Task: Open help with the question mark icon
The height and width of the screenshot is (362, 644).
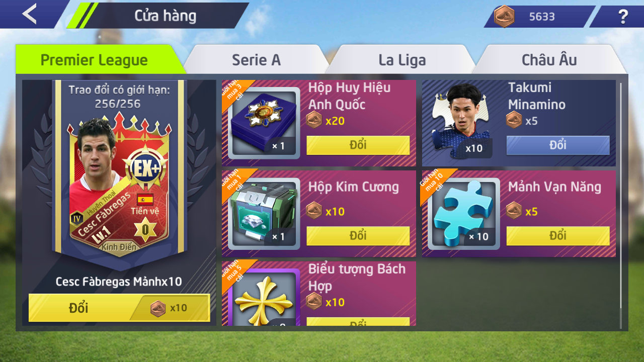Action: (x=623, y=17)
